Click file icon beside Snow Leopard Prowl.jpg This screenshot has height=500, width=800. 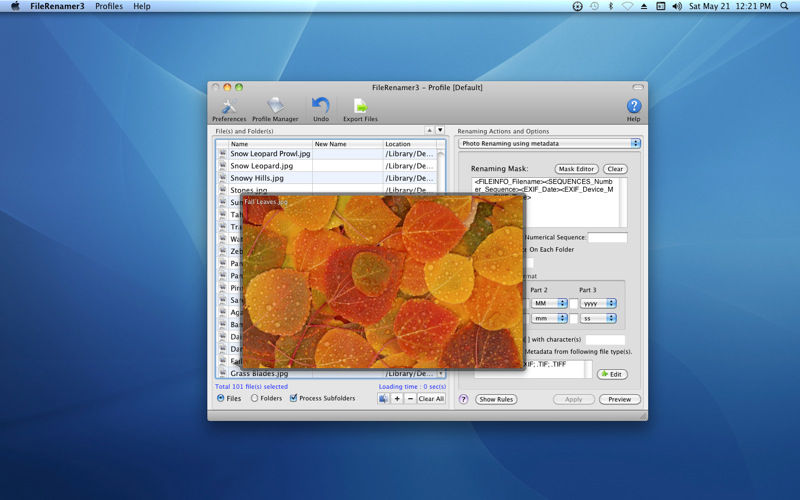(x=222, y=154)
